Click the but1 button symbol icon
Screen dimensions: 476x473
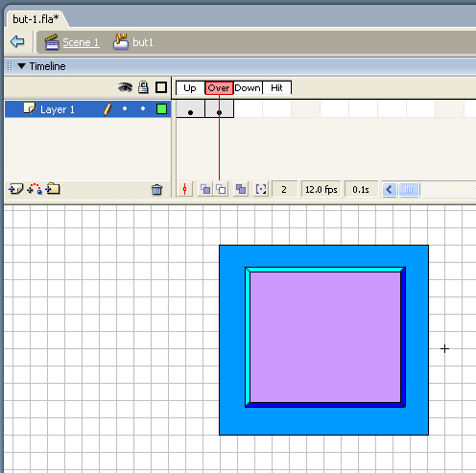click(120, 42)
